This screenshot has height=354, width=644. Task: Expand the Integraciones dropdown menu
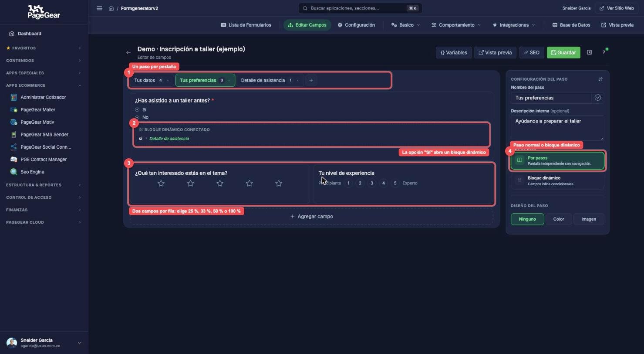514,25
